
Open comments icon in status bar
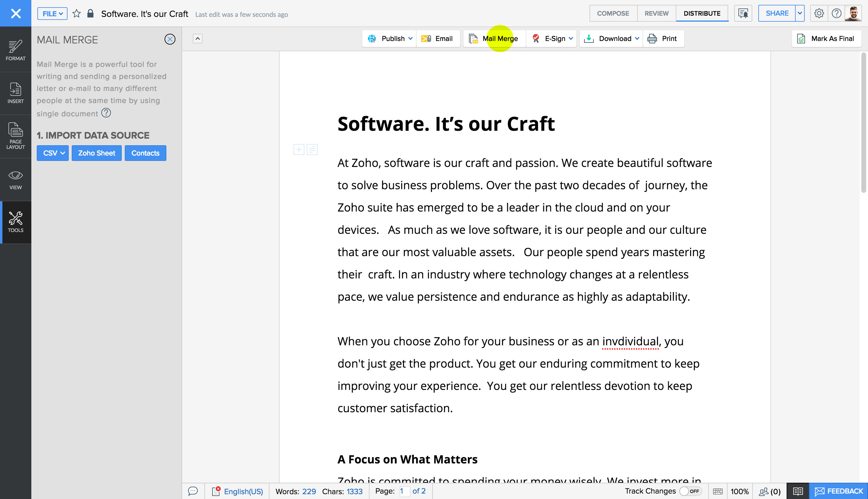193,491
